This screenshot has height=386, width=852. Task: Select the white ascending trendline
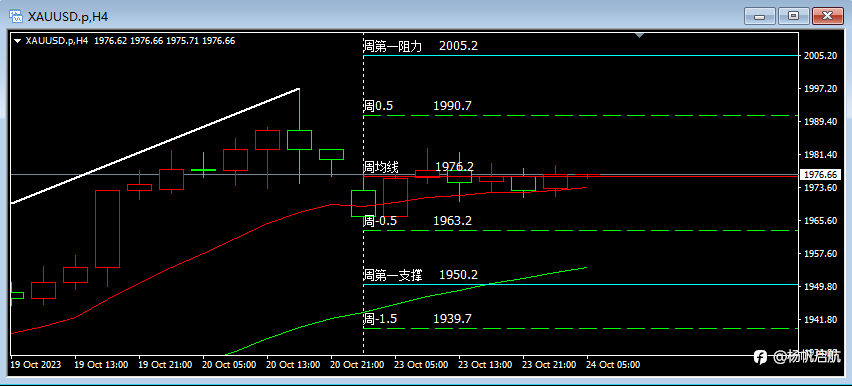[x=155, y=146]
